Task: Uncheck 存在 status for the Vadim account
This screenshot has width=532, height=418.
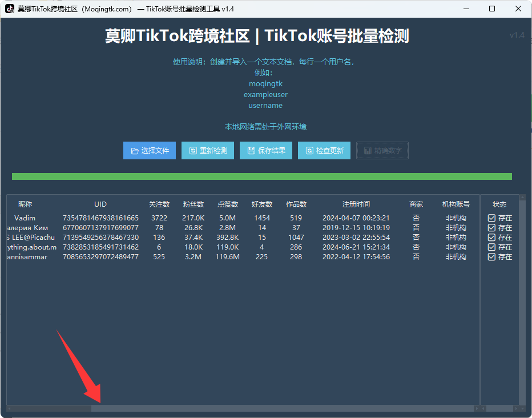Action: click(490, 218)
